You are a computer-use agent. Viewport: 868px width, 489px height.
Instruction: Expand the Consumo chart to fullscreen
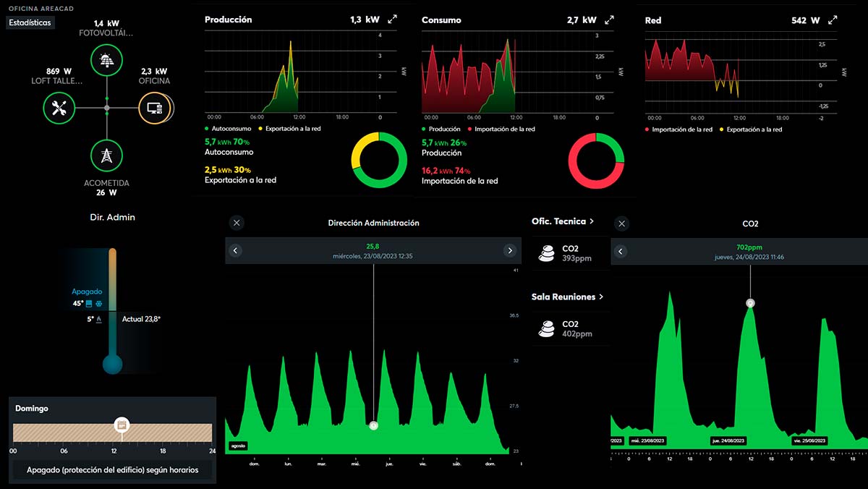click(x=610, y=20)
